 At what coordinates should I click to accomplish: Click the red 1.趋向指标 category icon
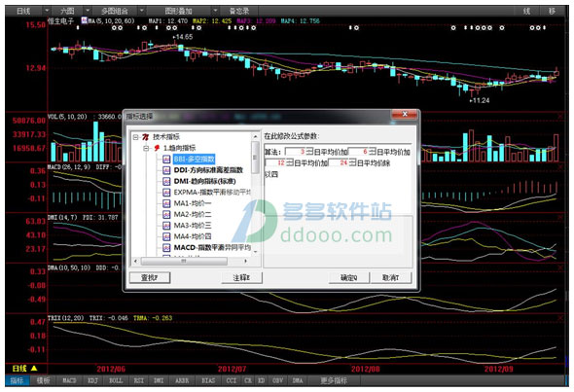[157, 148]
